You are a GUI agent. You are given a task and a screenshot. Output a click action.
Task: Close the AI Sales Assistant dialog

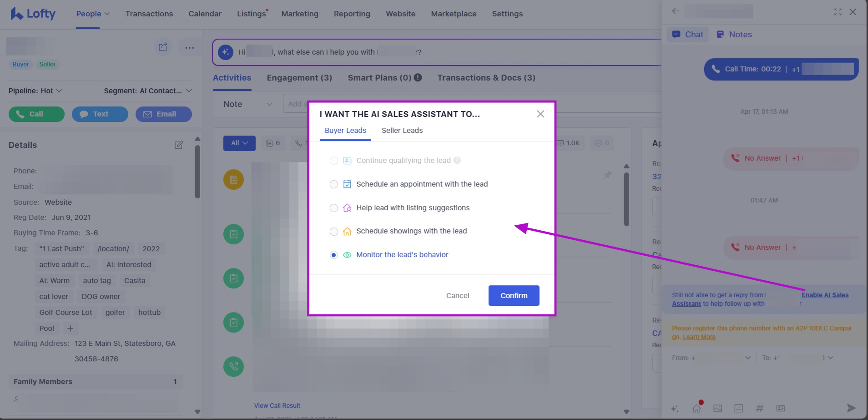pyautogui.click(x=540, y=114)
